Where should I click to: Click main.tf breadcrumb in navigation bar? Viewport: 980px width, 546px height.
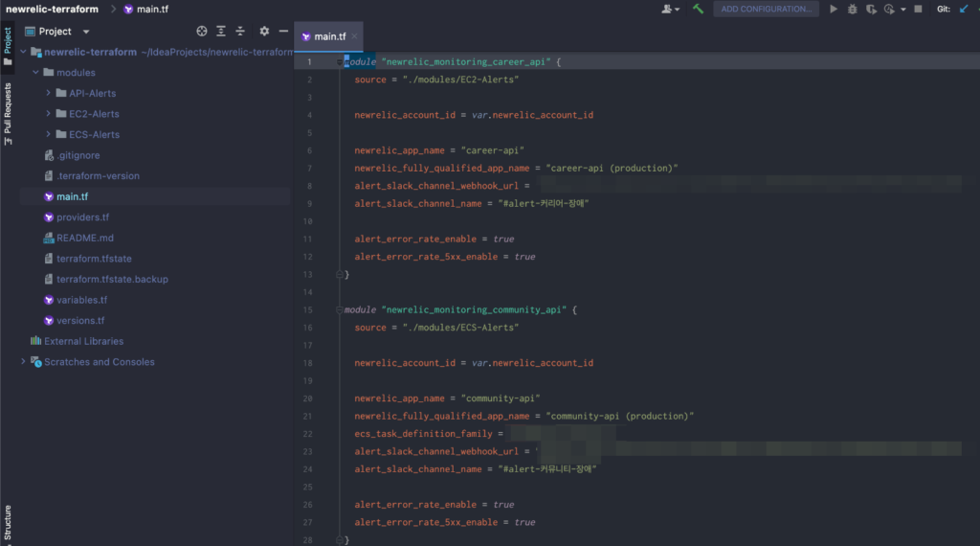pos(146,9)
